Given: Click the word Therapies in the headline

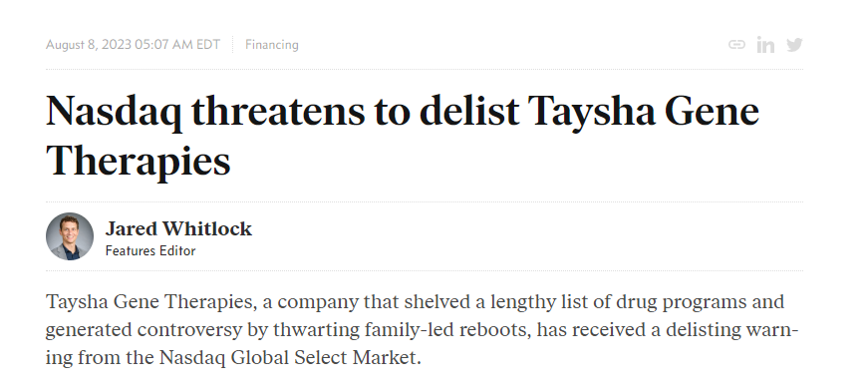Looking at the screenshot, I should (138, 162).
